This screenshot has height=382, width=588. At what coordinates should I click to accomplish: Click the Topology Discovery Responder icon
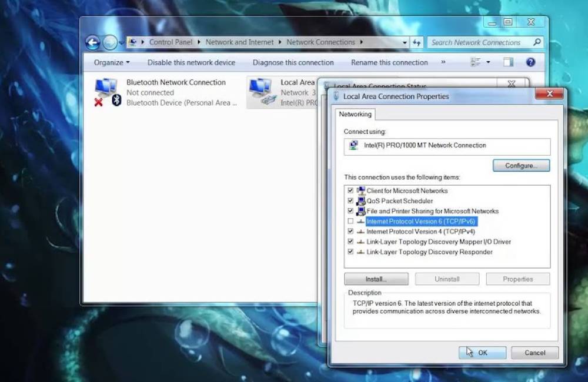[x=361, y=252]
